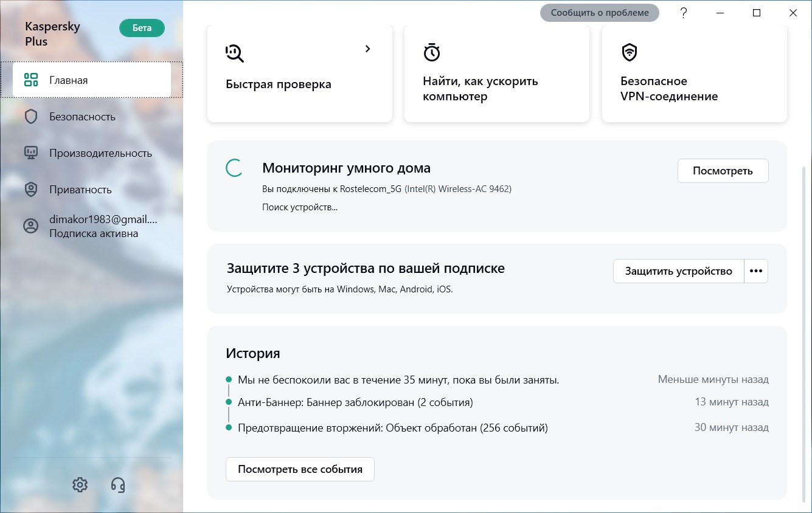This screenshot has height=513, width=812.
Task: Click the Производительность monitor icon
Action: [30, 153]
